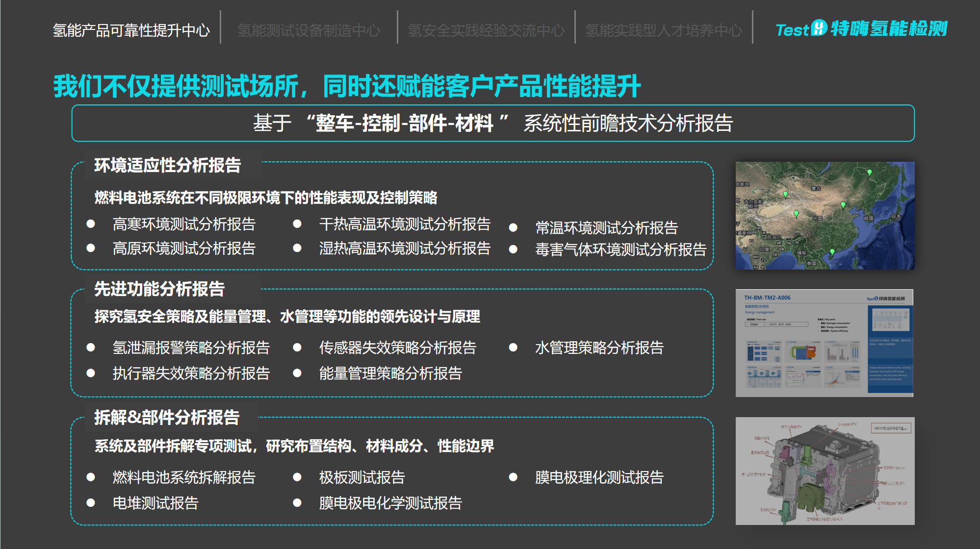980x549 pixels.
Task: Select the 能量管理策略分析报告 item
Action: coord(390,373)
